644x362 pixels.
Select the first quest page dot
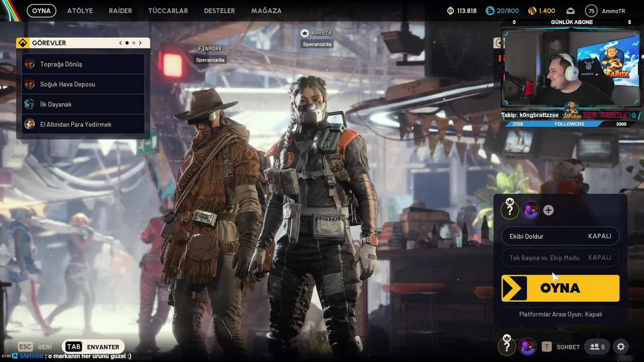tap(127, 43)
